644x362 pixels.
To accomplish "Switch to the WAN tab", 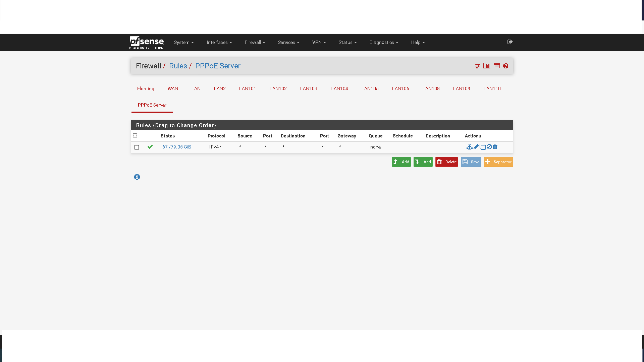I will (x=173, y=88).
